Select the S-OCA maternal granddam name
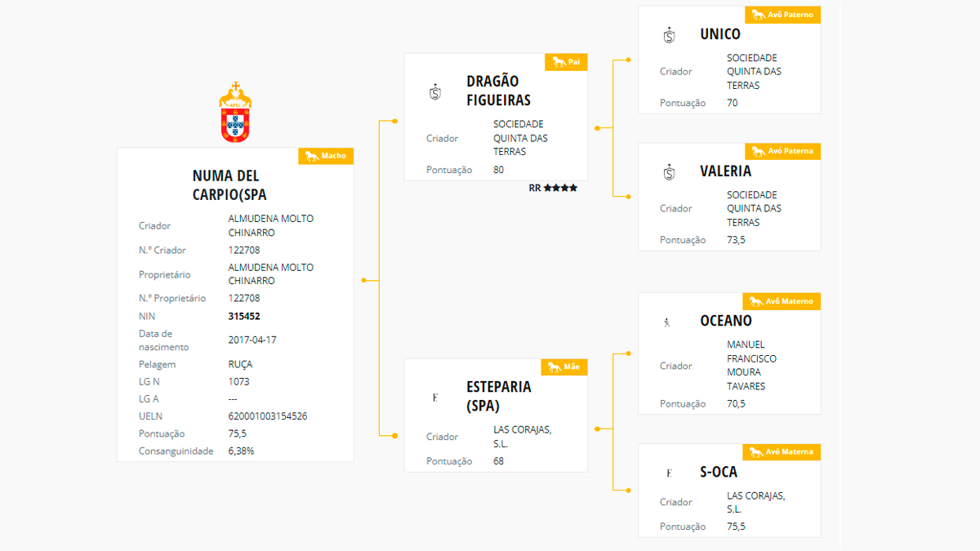 click(x=719, y=472)
